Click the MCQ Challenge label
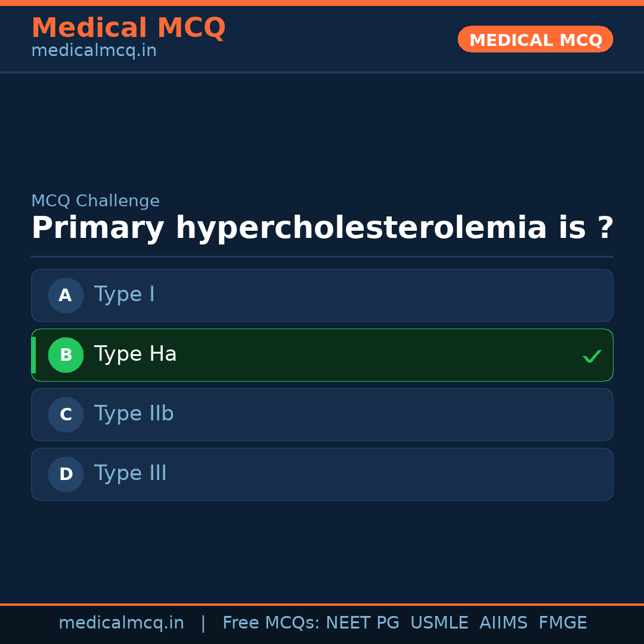This screenshot has width=644, height=644. coord(95,201)
